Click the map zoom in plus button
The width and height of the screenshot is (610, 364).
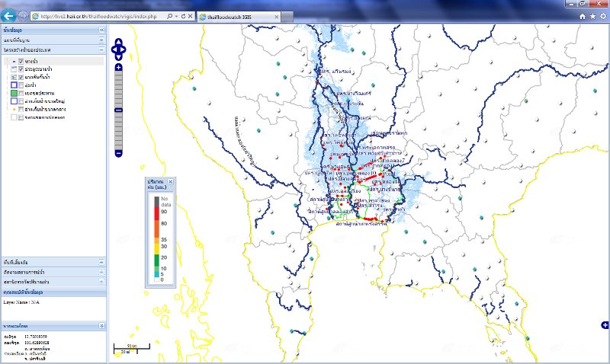(118, 68)
